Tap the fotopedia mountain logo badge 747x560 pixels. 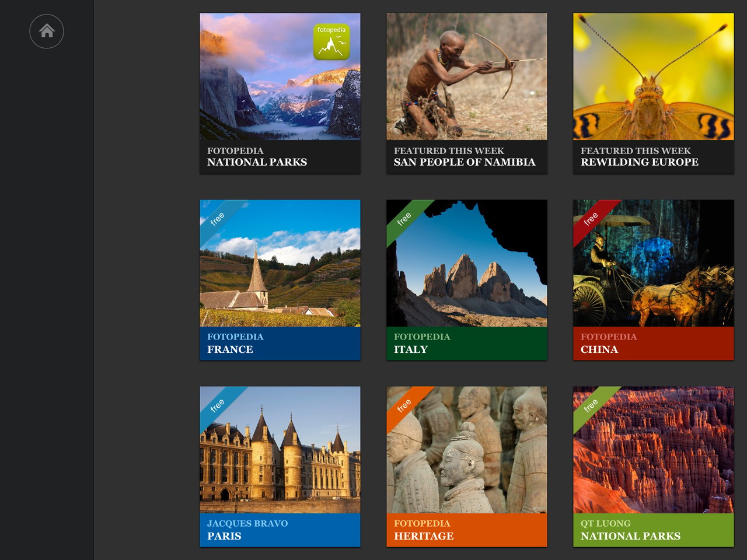[331, 41]
